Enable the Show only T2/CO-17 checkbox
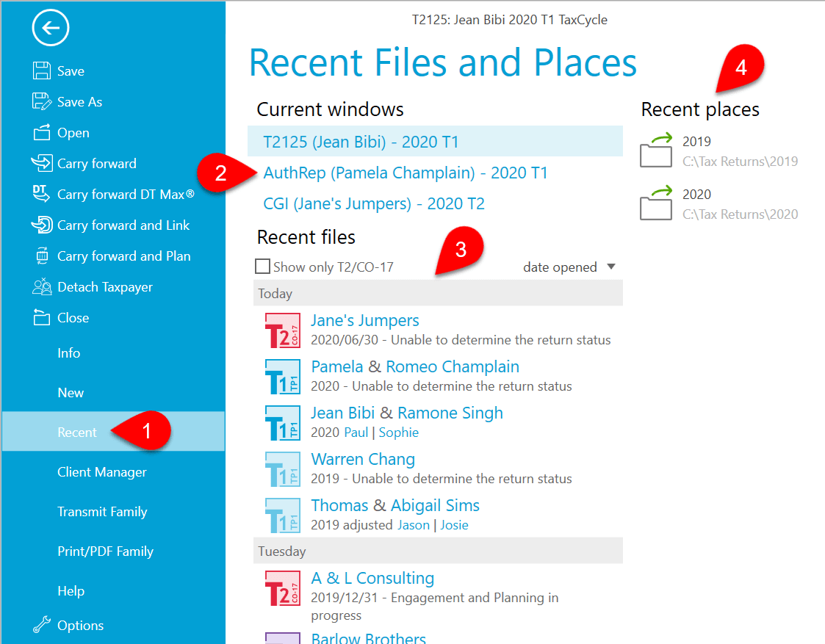This screenshot has height=644, width=825. click(262, 267)
